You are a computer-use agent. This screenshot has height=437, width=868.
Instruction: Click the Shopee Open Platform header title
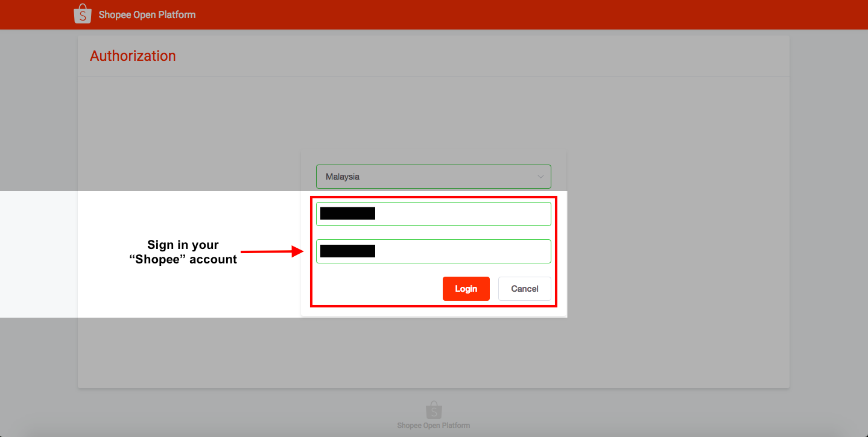point(147,14)
